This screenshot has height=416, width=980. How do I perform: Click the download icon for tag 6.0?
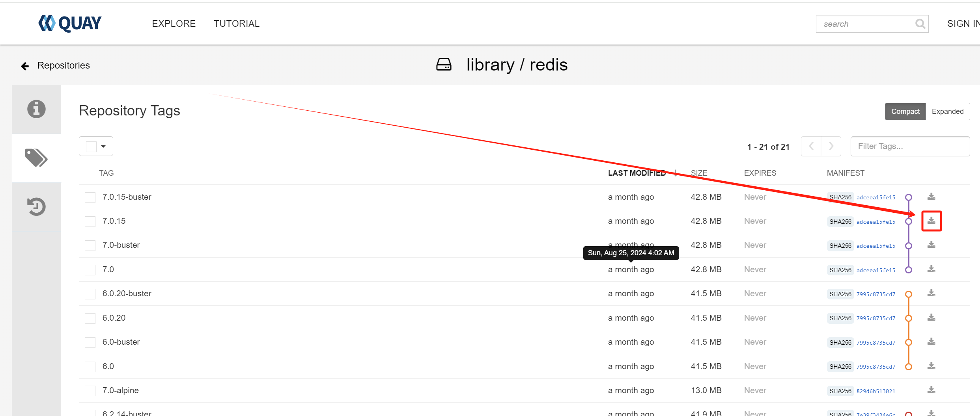pos(931,366)
